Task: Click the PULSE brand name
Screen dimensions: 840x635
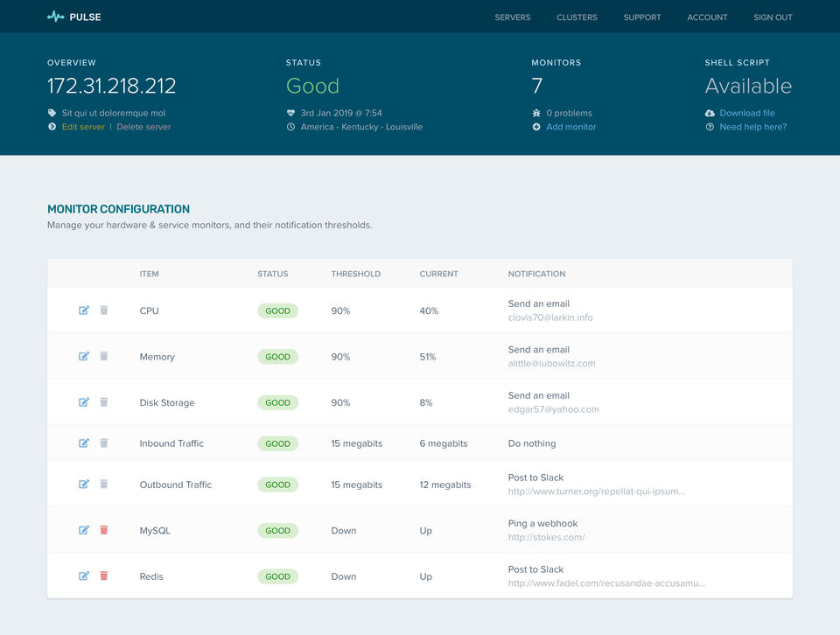Action: pyautogui.click(x=85, y=17)
